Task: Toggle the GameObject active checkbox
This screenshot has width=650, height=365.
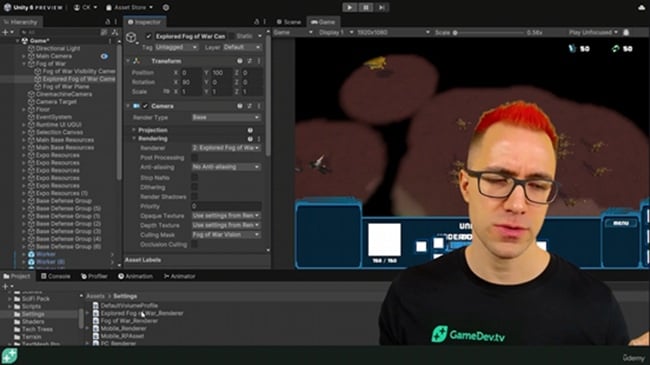Action: click(x=148, y=36)
